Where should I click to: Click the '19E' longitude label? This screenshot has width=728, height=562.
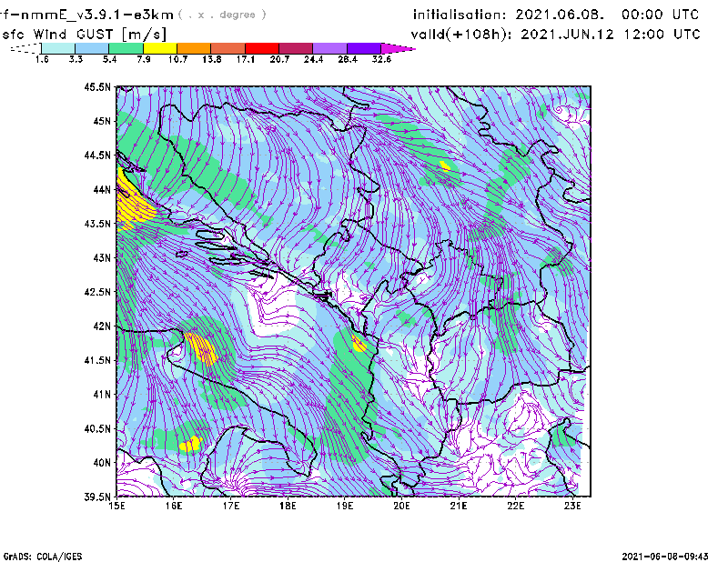coord(345,506)
